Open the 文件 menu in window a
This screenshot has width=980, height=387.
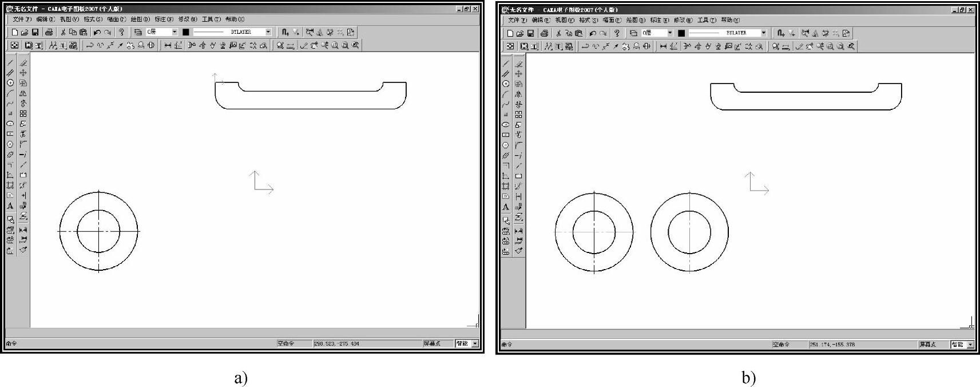22,19
